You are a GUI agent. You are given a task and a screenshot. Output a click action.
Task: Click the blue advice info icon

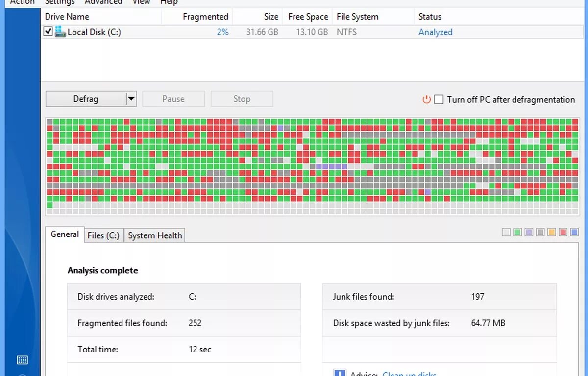click(340, 373)
